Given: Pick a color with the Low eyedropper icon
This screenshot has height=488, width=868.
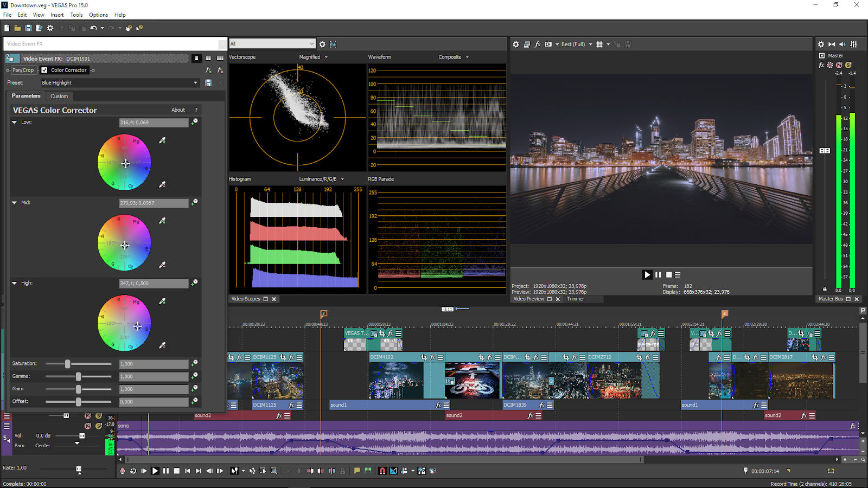Looking at the screenshot, I should pos(162,140).
